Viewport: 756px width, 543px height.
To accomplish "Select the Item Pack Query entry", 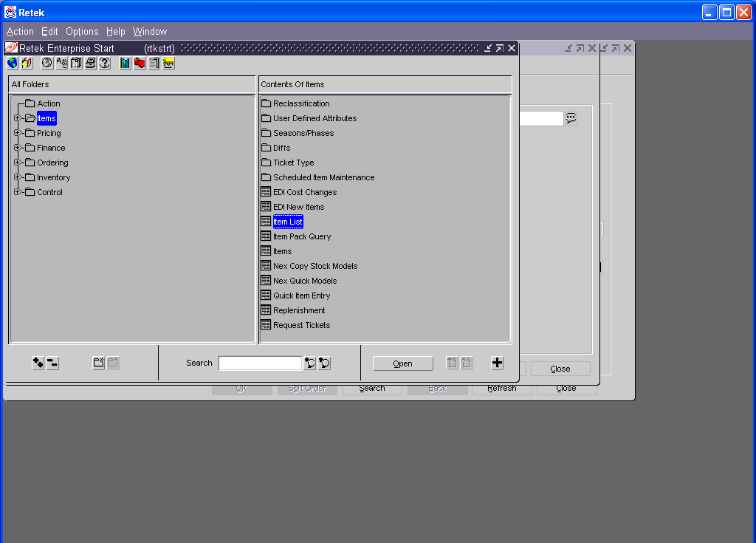I will click(x=302, y=236).
